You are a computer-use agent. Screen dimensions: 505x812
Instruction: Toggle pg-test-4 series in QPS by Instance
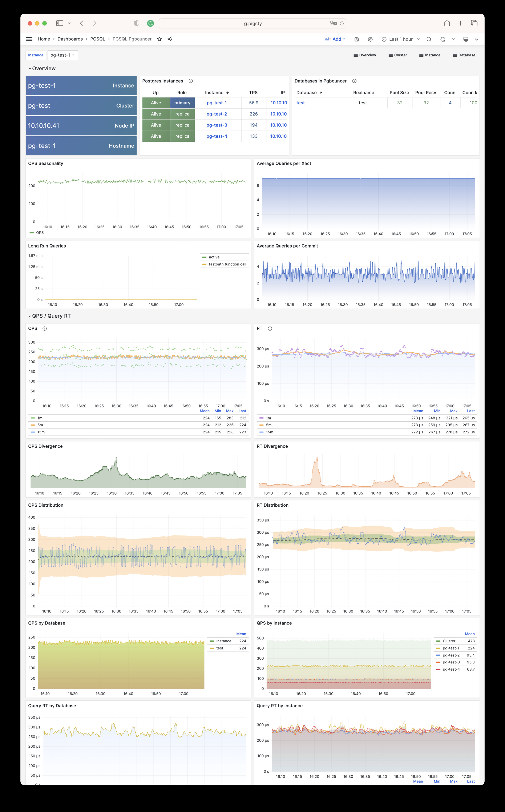[451, 669]
